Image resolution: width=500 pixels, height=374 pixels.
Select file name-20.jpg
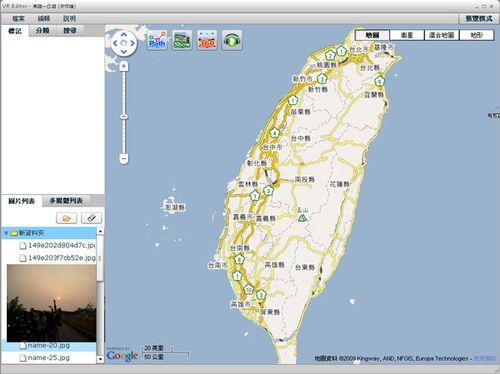(49, 346)
